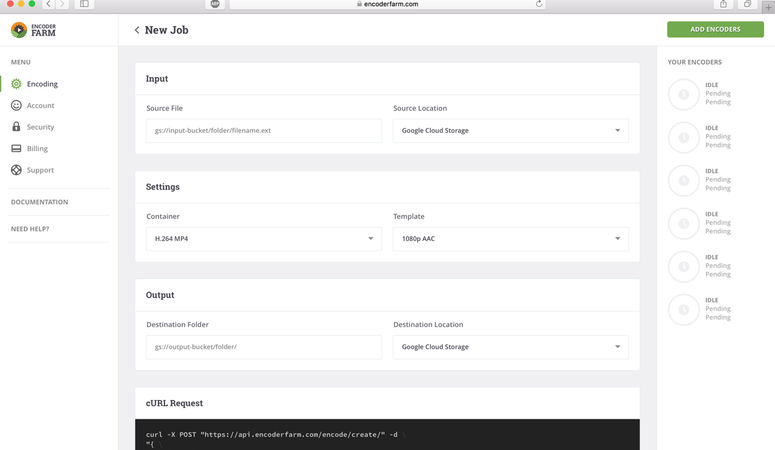Image resolution: width=775 pixels, height=450 pixels.
Task: Click the browser forward arrow
Action: click(x=62, y=4)
